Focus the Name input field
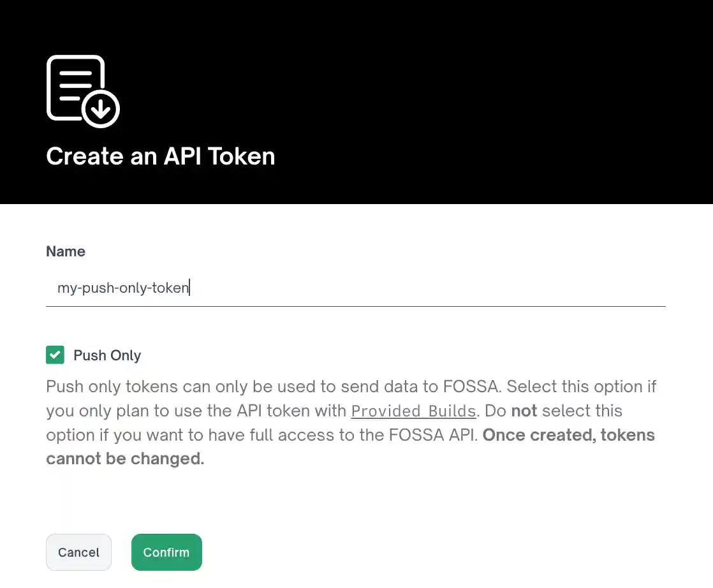This screenshot has height=588, width=713. (x=355, y=288)
